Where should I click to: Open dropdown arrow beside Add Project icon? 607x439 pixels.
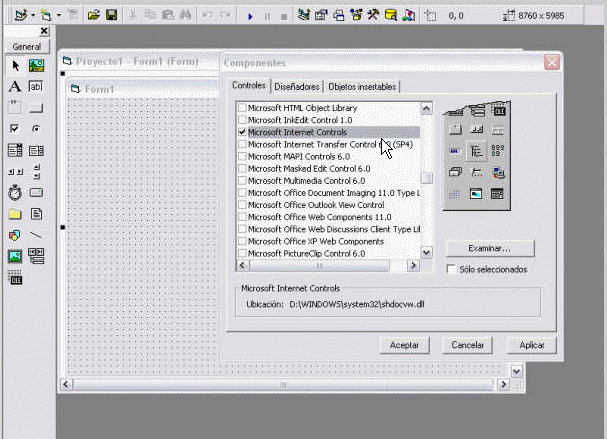[x=33, y=15]
